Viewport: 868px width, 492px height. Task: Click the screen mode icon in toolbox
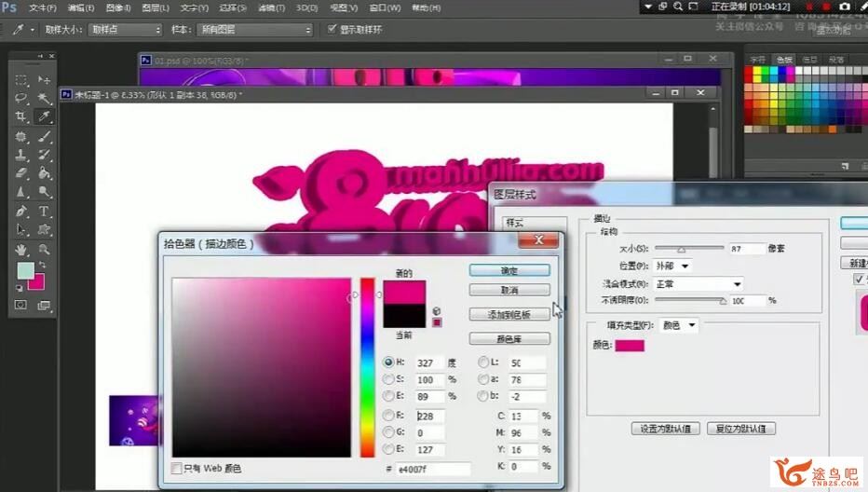[x=44, y=305]
